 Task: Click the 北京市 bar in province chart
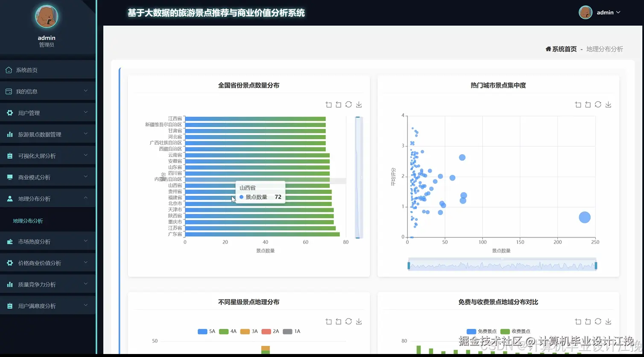(258, 204)
